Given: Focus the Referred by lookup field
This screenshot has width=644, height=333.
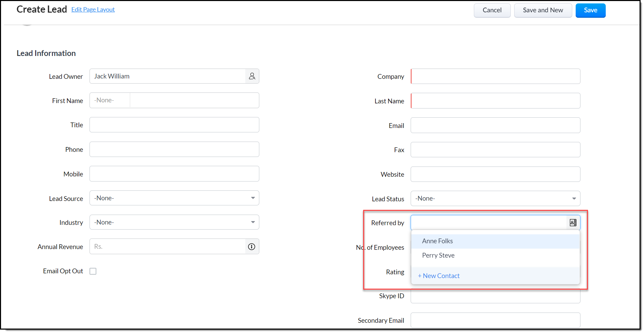Looking at the screenshot, I should click(488, 223).
